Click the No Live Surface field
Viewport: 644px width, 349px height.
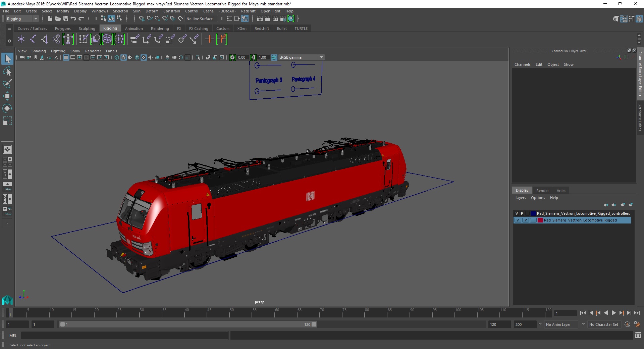tap(201, 19)
